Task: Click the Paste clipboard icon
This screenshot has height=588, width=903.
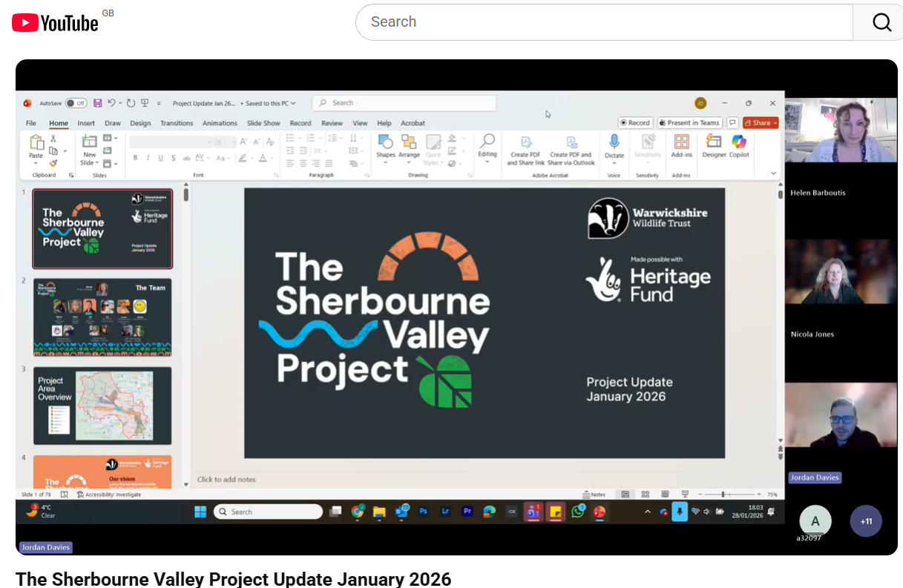Action: (x=36, y=142)
